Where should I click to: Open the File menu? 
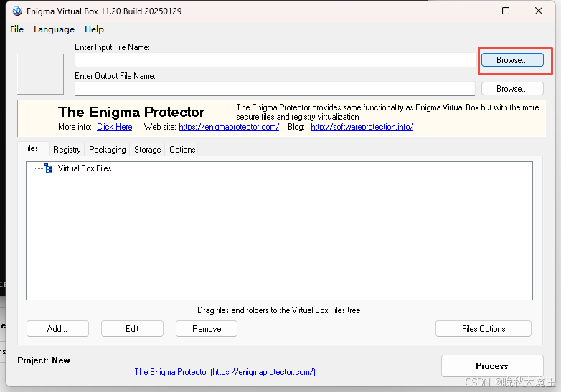(16, 29)
